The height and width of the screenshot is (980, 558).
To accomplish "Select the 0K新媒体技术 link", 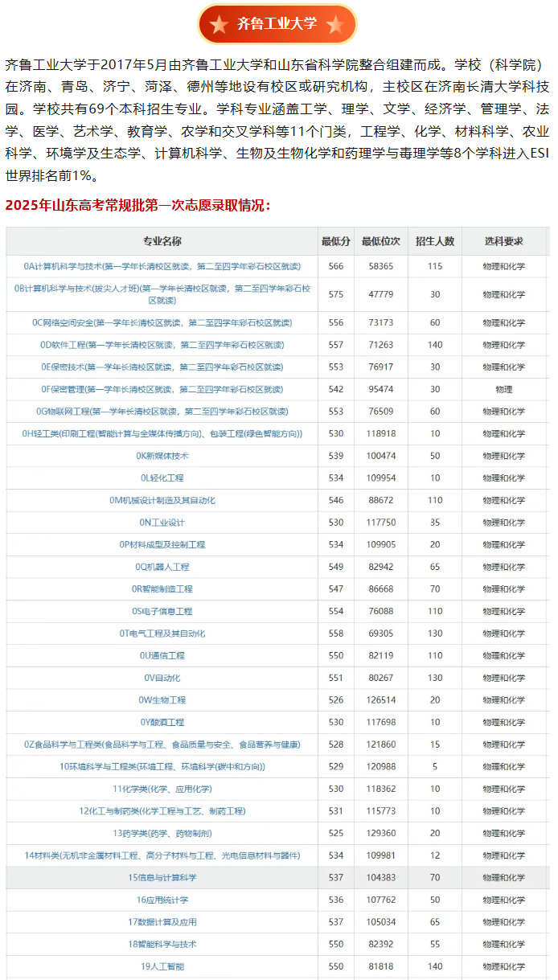I will (162, 456).
